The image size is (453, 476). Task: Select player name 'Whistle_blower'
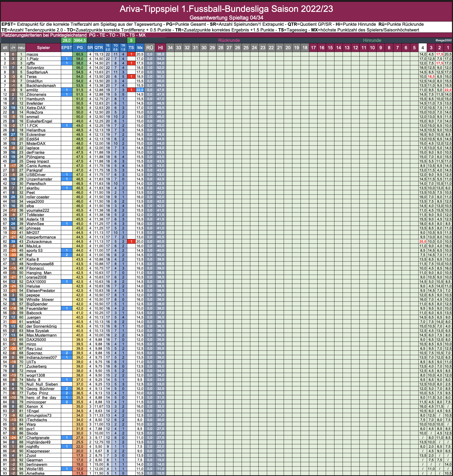[40, 299]
